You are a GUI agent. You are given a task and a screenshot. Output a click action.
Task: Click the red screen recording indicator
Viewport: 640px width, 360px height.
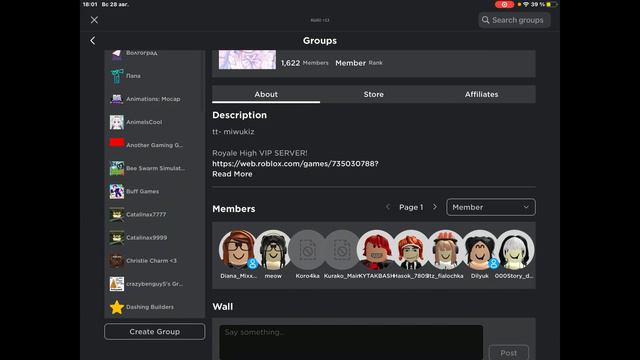coord(504,4)
